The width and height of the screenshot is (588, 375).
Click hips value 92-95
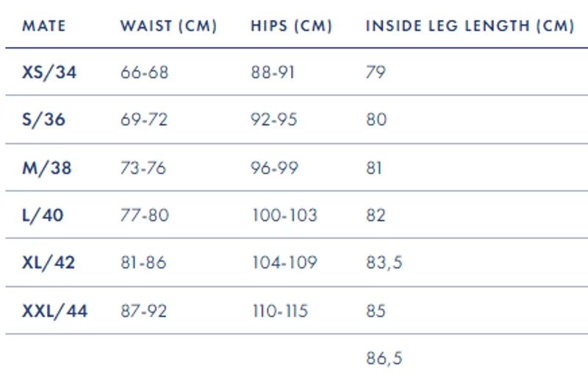274,120
